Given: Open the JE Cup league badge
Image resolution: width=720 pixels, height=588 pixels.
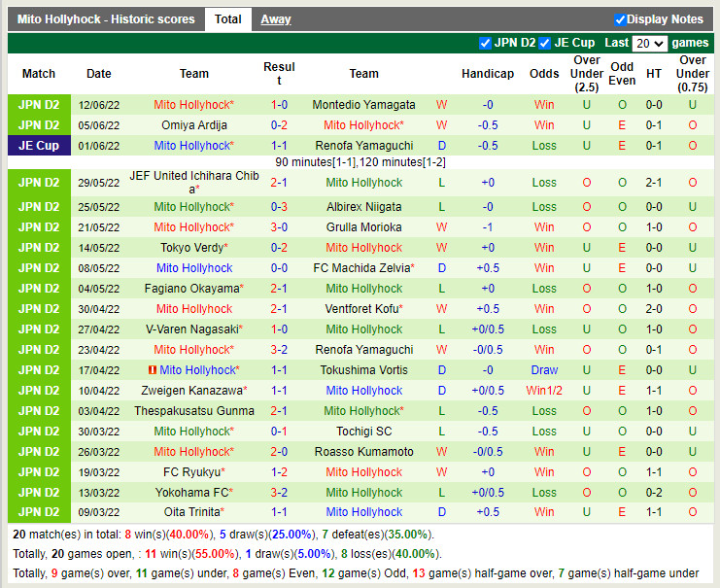Looking at the screenshot, I should point(39,146).
